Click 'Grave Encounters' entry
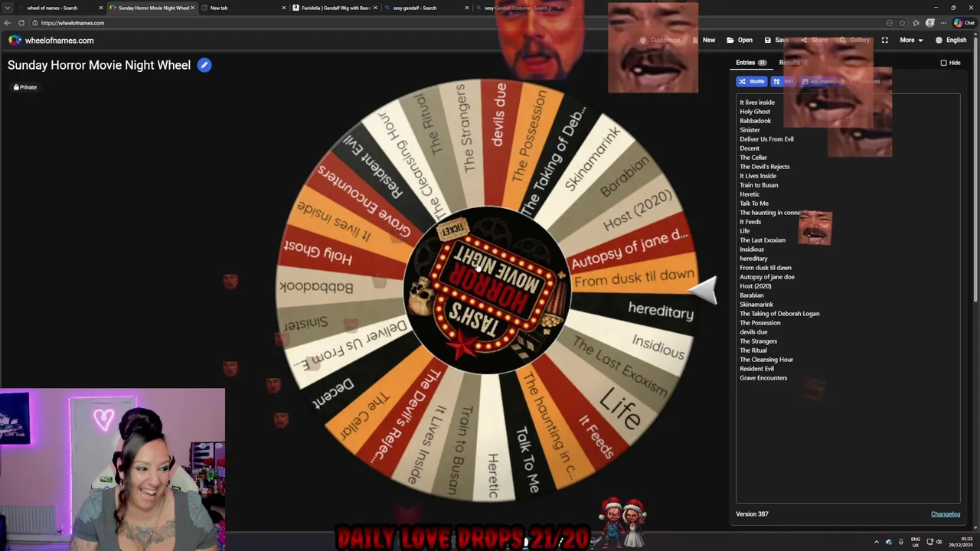This screenshot has height=551, width=980. [763, 378]
